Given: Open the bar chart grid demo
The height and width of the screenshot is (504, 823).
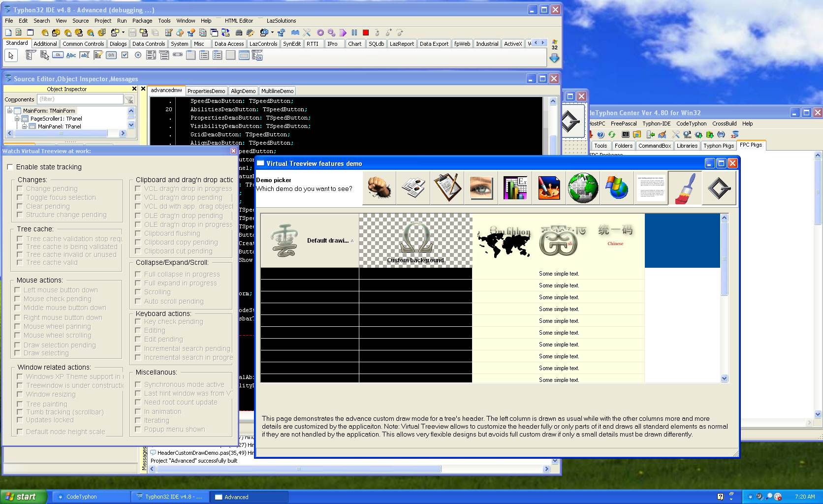Looking at the screenshot, I should click(x=515, y=188).
